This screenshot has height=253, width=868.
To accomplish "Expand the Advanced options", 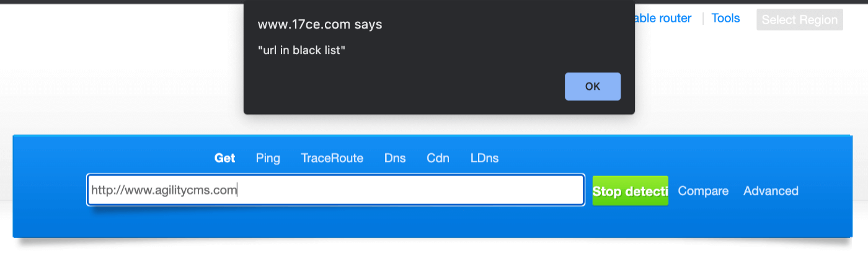I will 771,191.
